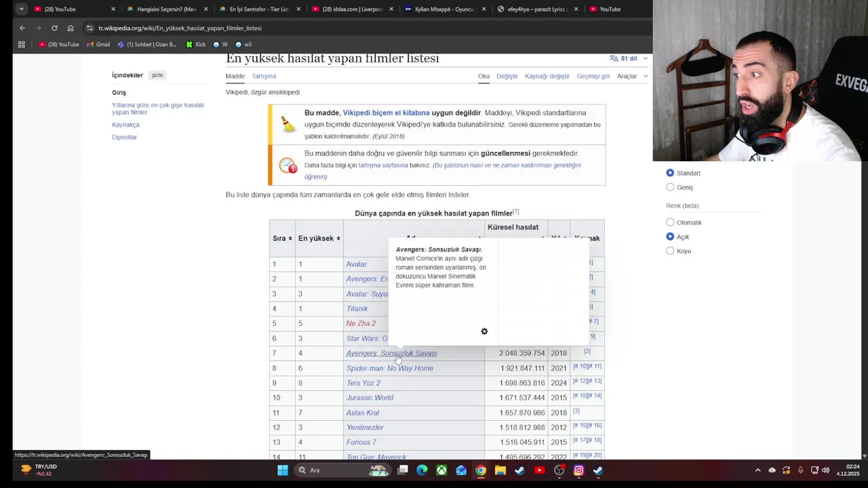Select the gross value 2.048.359.754

(x=522, y=353)
